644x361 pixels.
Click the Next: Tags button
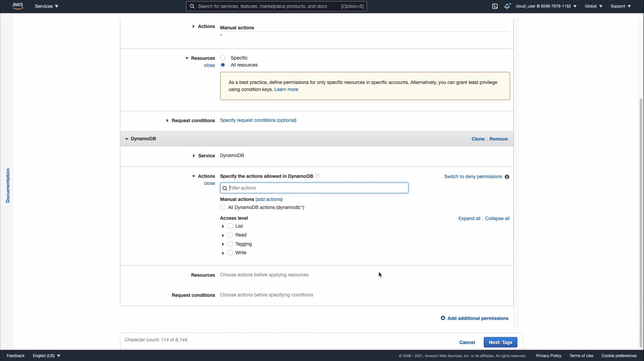500,342
